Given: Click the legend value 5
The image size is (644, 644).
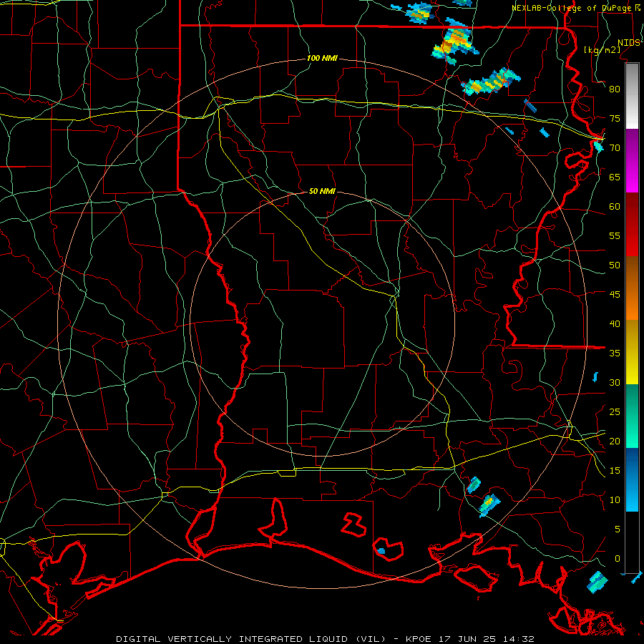Looking at the screenshot, I should (618, 530).
